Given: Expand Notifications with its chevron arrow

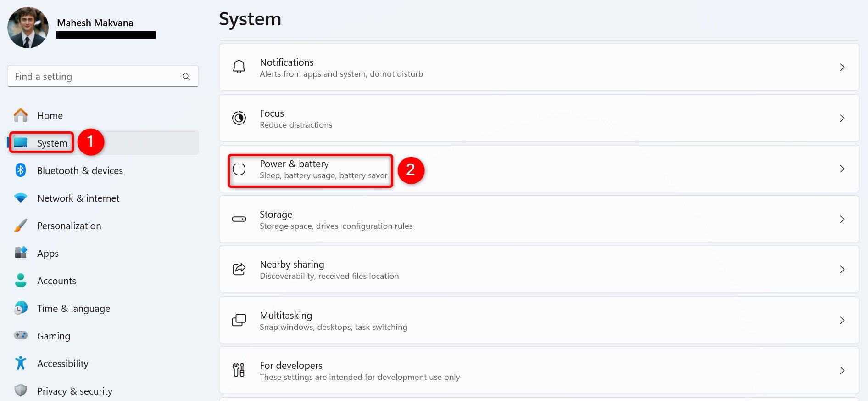Looking at the screenshot, I should click(x=842, y=68).
